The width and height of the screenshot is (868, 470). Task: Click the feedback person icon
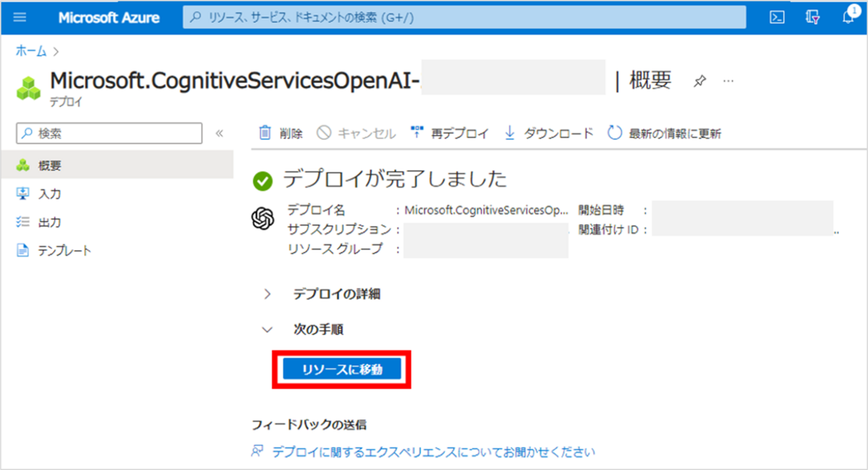click(258, 452)
